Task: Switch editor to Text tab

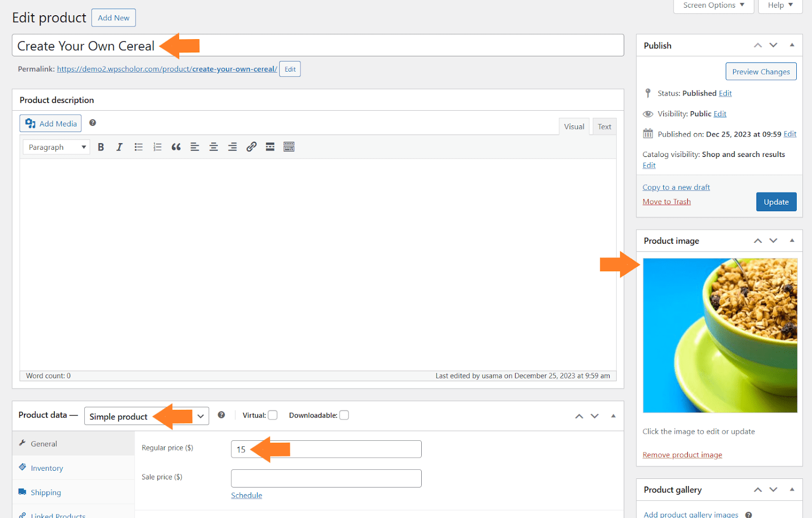Action: (604, 126)
